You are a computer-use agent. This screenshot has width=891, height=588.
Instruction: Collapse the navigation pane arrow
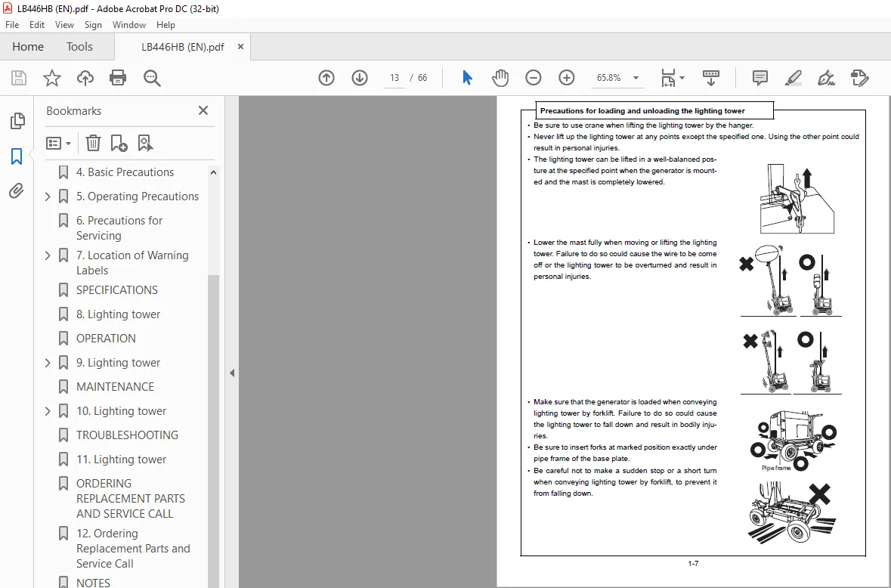click(232, 373)
